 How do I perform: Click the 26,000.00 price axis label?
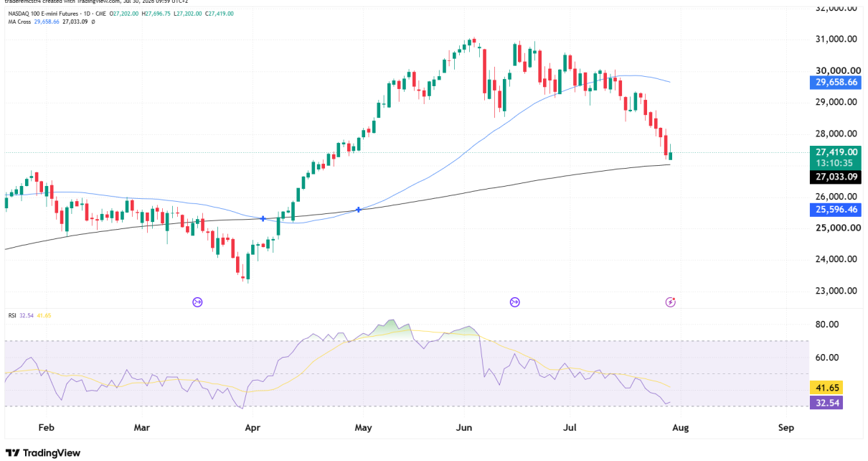point(836,197)
